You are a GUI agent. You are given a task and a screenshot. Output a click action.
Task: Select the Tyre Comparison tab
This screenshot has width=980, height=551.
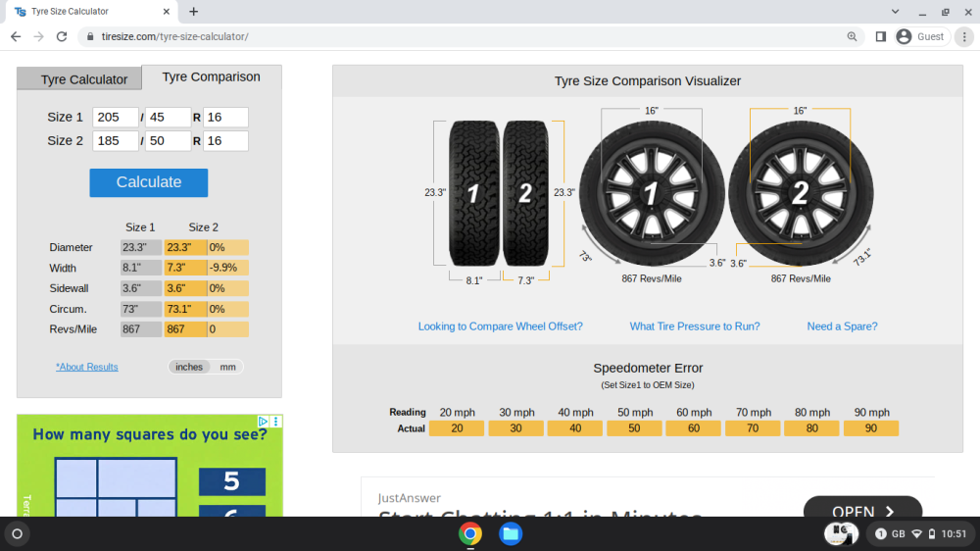pyautogui.click(x=212, y=76)
